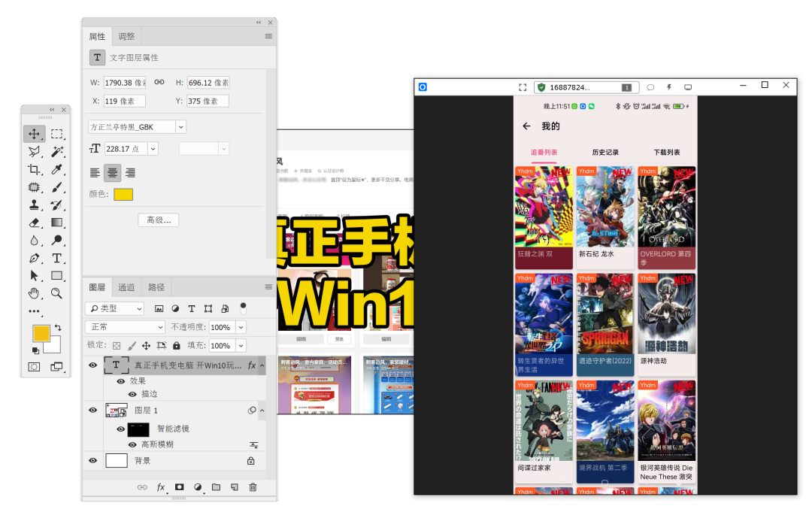812x512 pixels.
Task: Switch to the 路径 tab
Action: [x=156, y=286]
